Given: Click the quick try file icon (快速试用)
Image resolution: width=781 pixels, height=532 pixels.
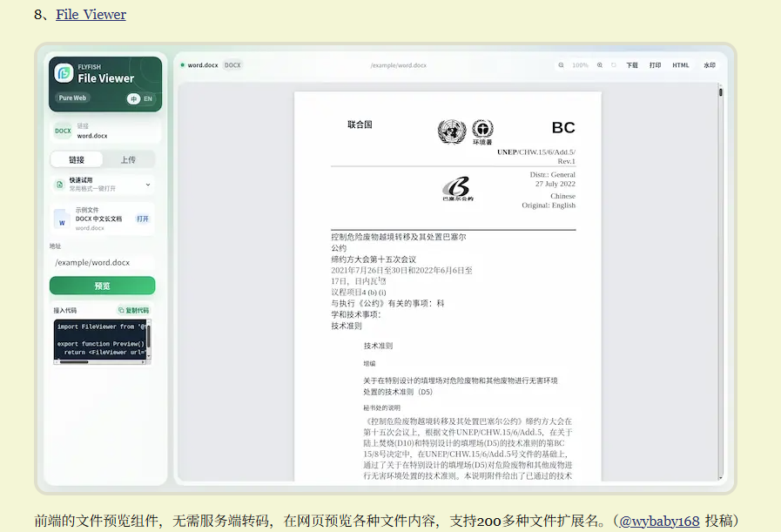Looking at the screenshot, I should [x=60, y=185].
